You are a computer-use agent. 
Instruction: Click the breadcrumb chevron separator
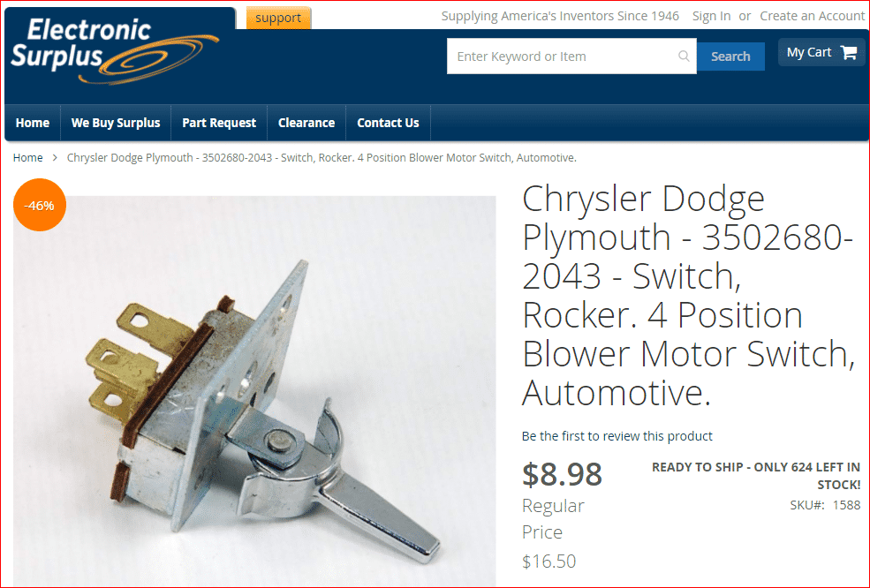point(55,157)
